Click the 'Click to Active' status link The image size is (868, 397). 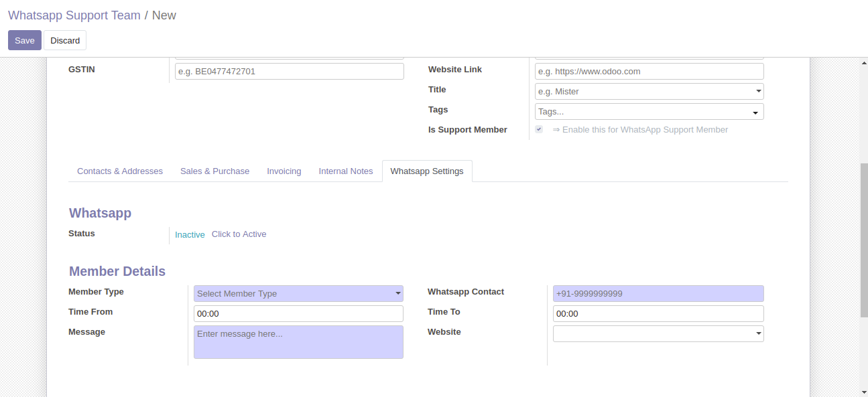tap(239, 234)
